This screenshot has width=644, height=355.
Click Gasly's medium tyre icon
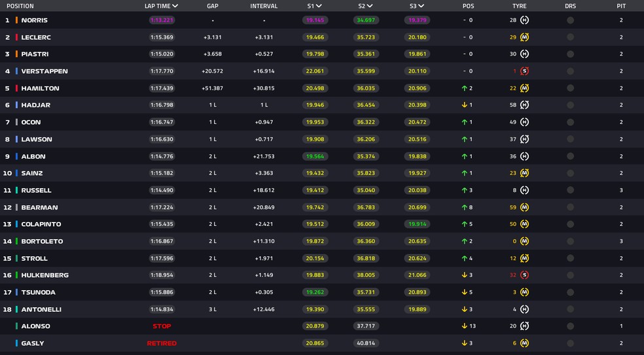(x=524, y=343)
